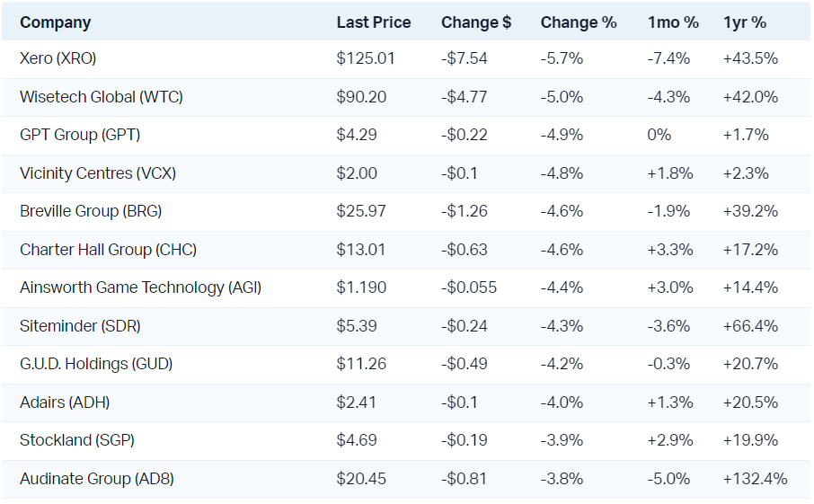
Task: Open G.U.D. Holdings (GUD) stock page
Action: [96, 364]
